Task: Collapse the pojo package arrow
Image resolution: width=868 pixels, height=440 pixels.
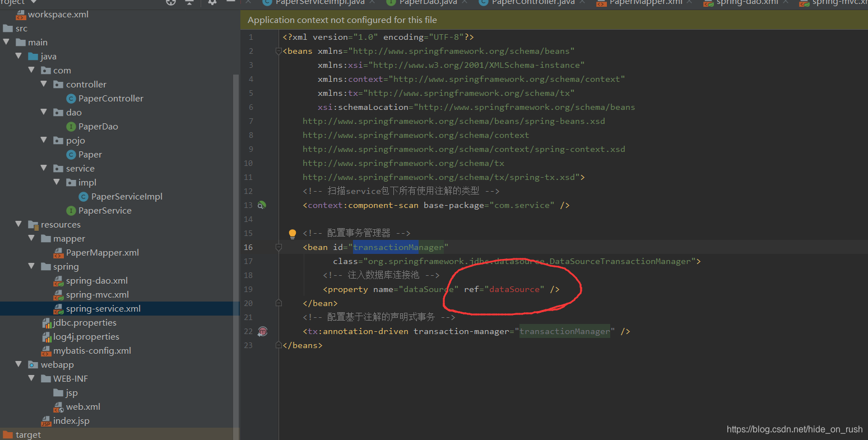Action: click(x=44, y=140)
